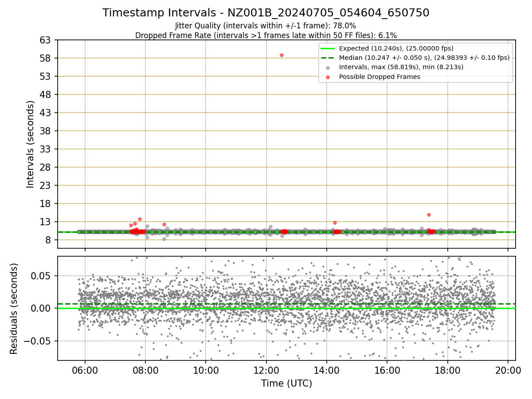Click the '38' y-axis tick label
The image size is (532, 399).
click(x=45, y=131)
